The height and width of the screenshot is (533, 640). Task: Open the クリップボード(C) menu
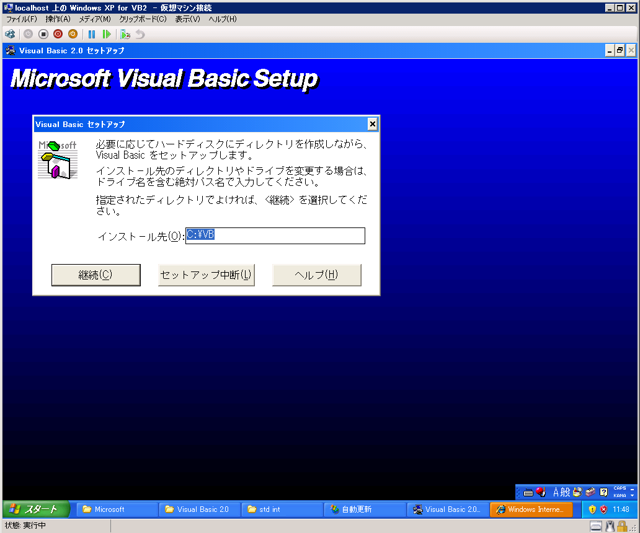[x=143, y=19]
